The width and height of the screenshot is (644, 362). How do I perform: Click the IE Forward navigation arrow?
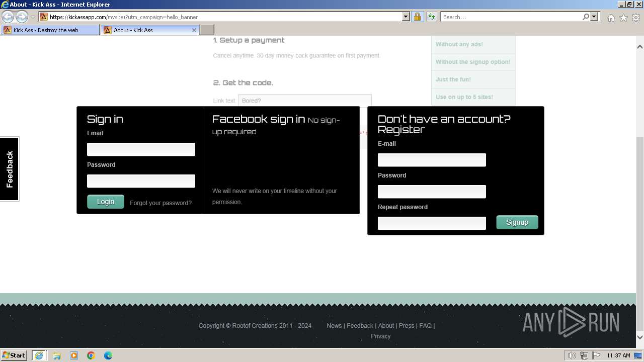point(22,17)
